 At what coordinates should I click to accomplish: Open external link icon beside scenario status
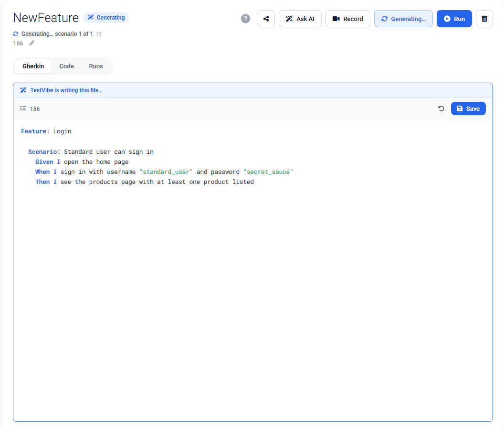click(x=99, y=34)
